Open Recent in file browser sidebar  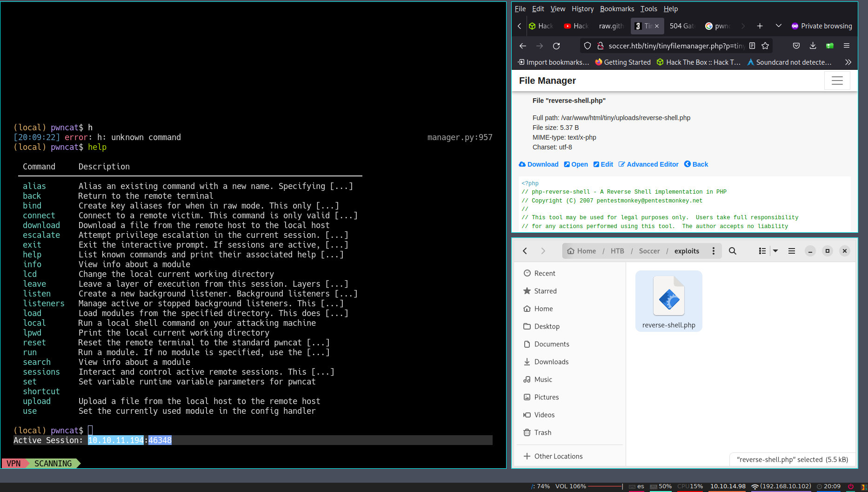click(571, 273)
